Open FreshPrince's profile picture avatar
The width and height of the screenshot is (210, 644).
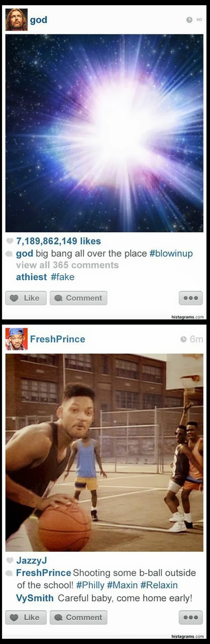[x=16, y=339]
